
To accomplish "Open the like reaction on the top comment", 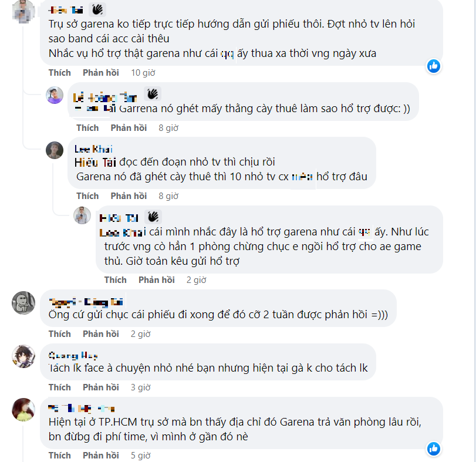I will (434, 66).
